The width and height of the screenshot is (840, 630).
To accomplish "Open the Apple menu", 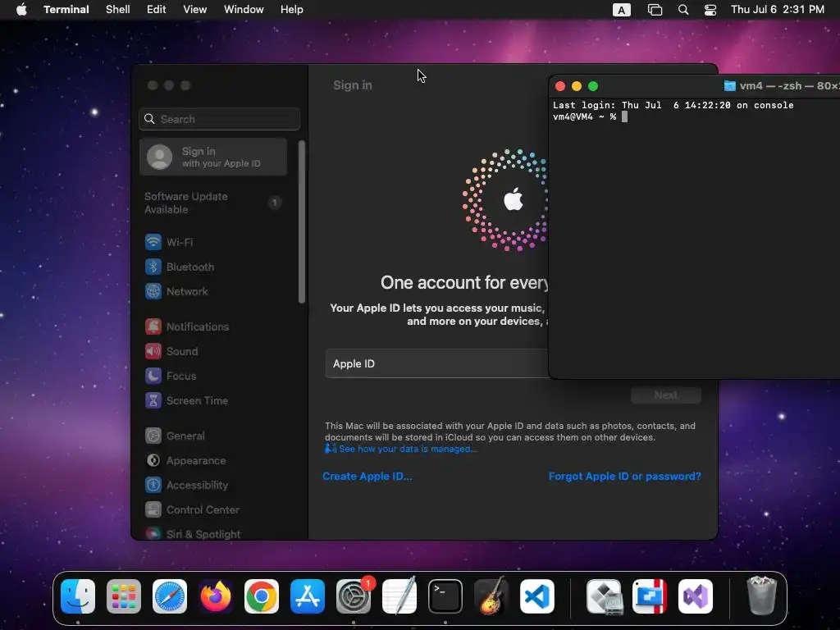I will pos(21,10).
